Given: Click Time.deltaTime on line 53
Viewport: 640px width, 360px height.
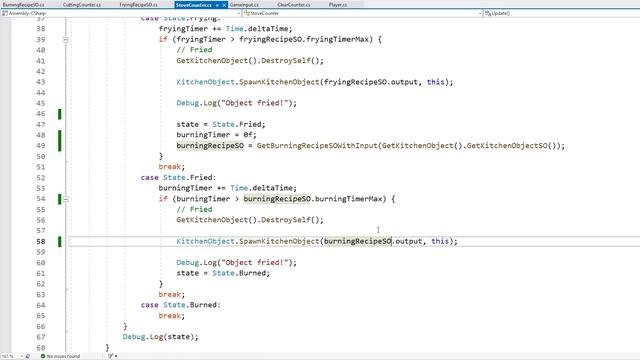Looking at the screenshot, I should pos(261,188).
